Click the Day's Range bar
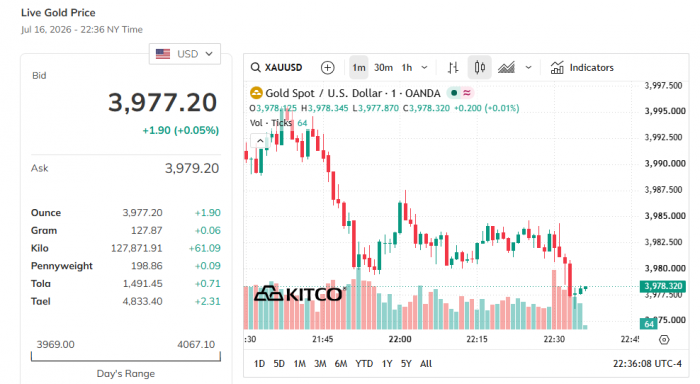Screen dimensions: 700x384 click(126, 356)
